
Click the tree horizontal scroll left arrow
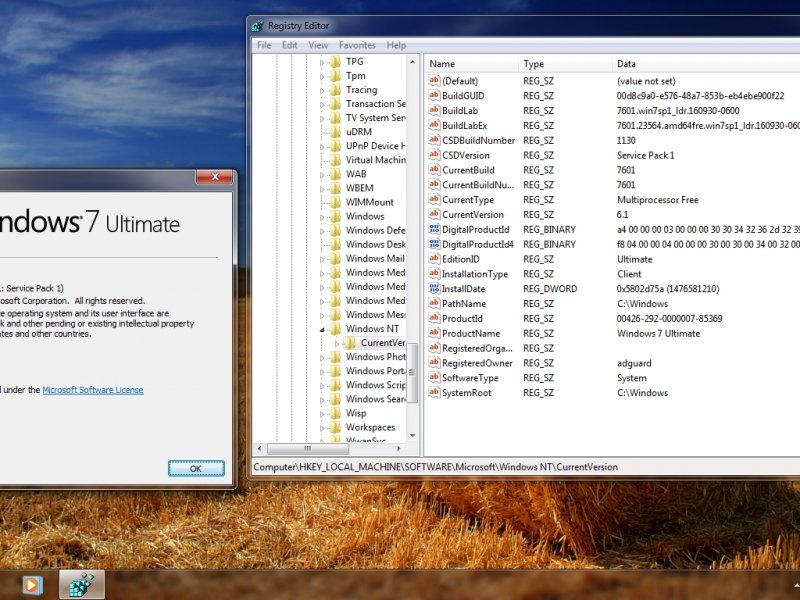point(259,448)
